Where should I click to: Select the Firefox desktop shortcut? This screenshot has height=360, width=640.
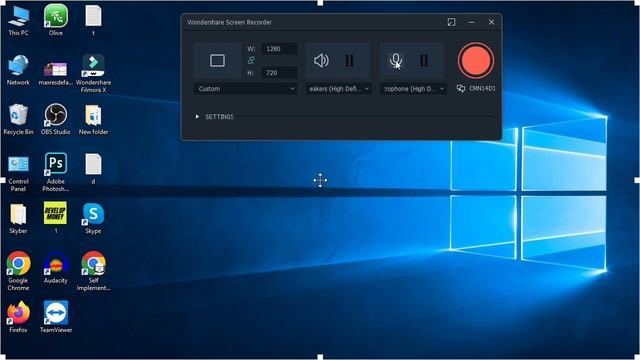click(18, 318)
